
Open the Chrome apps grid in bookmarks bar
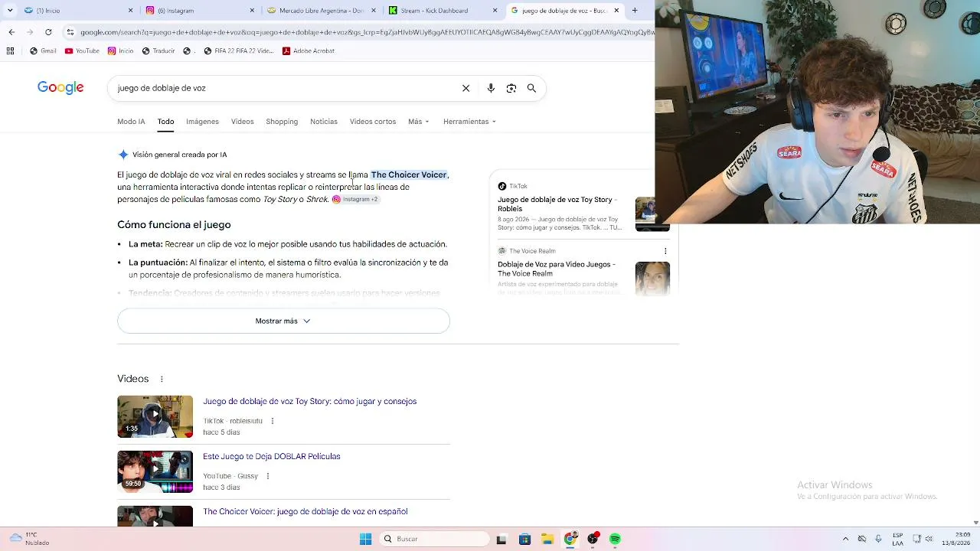tap(10, 51)
